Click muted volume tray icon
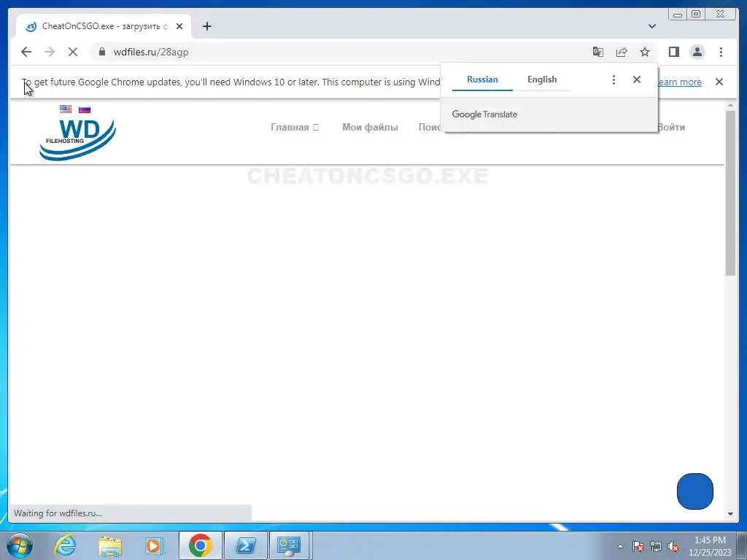 [x=673, y=546]
